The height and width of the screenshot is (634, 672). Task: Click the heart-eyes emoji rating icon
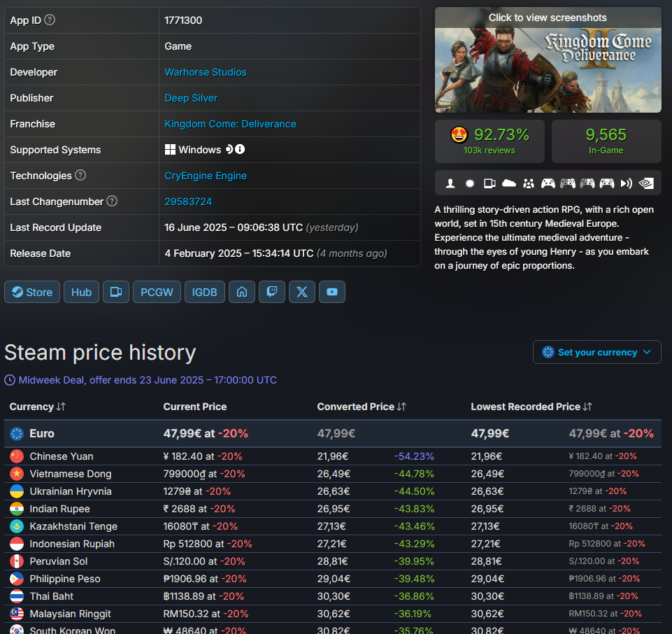[x=459, y=134]
